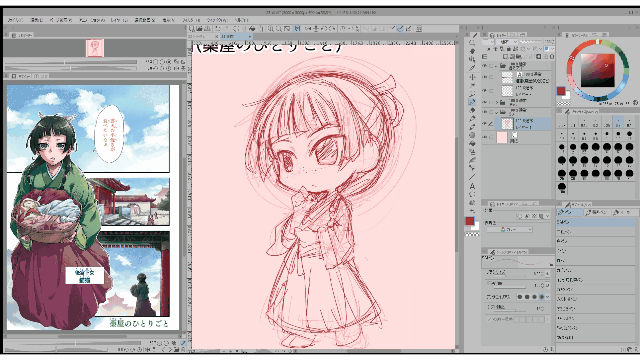This screenshot has height=360, width=640.
Task: Open the Layer menu
Action: click(119, 20)
